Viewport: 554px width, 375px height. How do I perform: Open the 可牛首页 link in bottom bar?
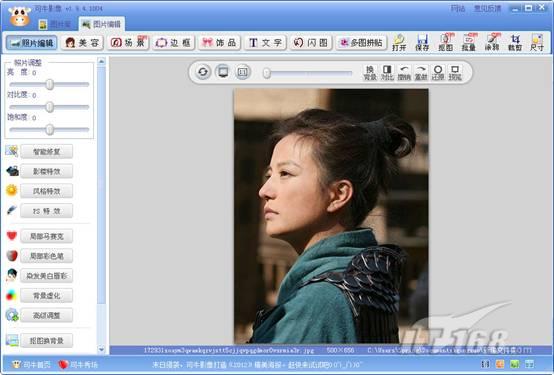coord(31,364)
